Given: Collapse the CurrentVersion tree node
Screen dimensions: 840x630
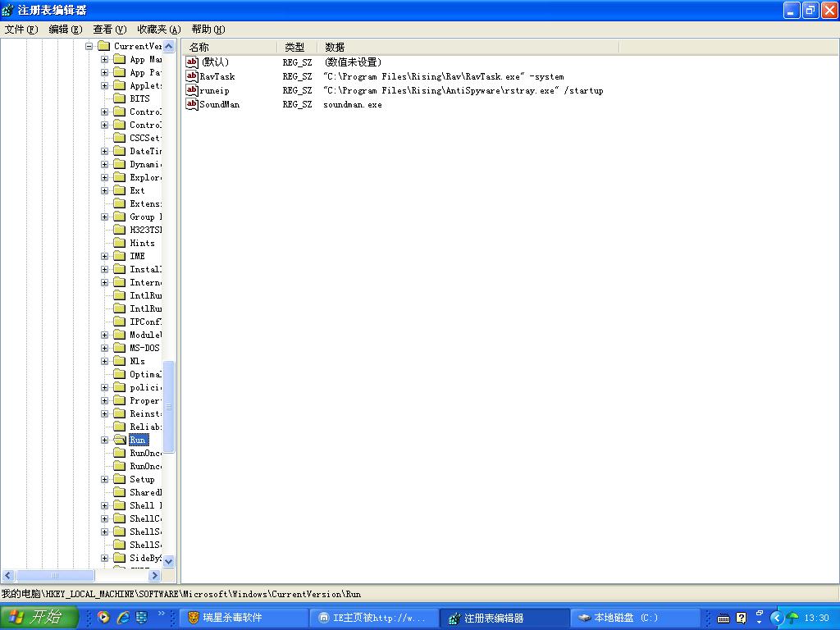Looking at the screenshot, I should (89, 46).
